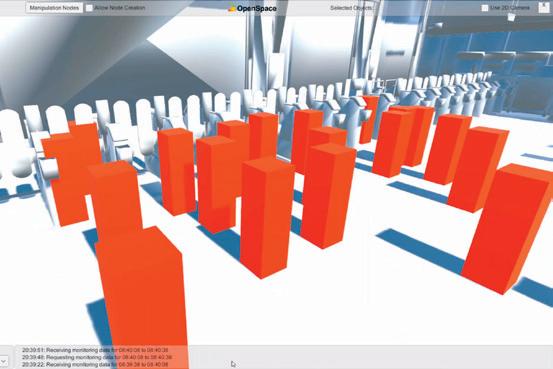Click the icon in the top-right corner
The height and width of the screenshot is (369, 553).
click(x=544, y=7)
